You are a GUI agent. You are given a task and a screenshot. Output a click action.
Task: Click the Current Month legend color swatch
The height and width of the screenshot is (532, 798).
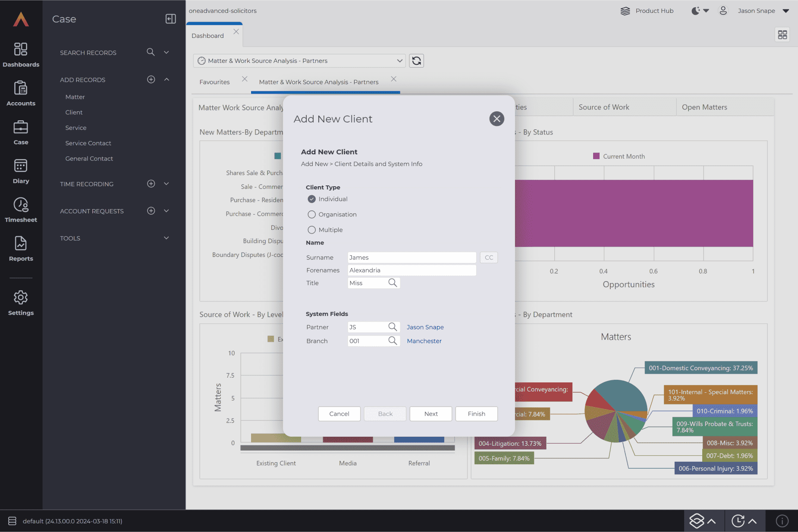(596, 156)
